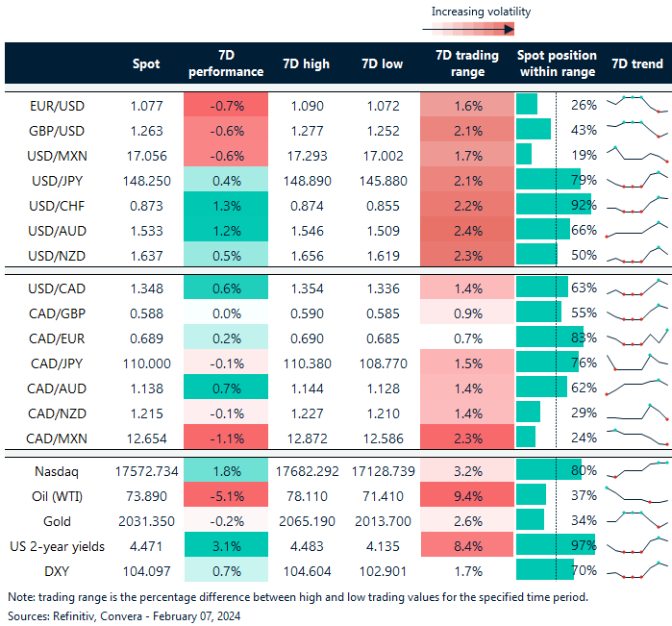The height and width of the screenshot is (626, 672).
Task: Click the Spot position within range header
Action: (x=556, y=63)
